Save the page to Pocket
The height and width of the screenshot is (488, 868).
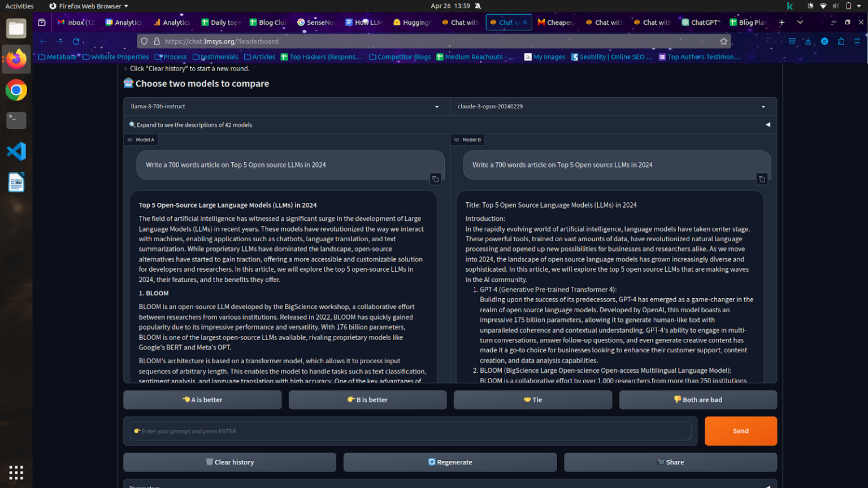(792, 41)
